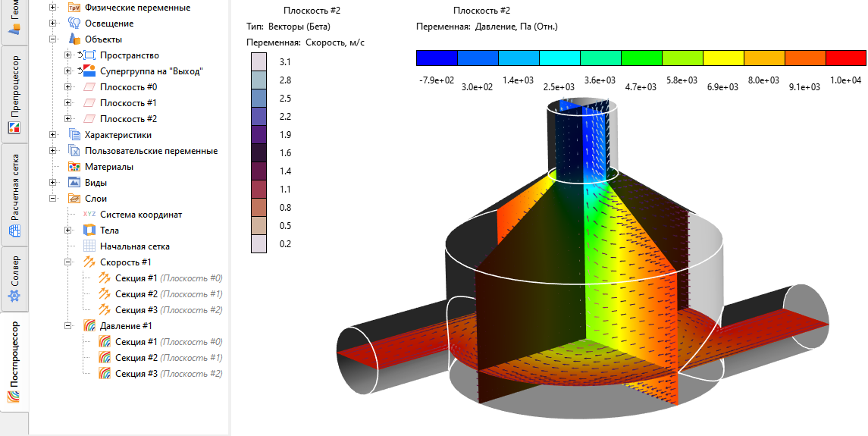
Task: Collapse the Объекты tree node
Action: coord(53,39)
